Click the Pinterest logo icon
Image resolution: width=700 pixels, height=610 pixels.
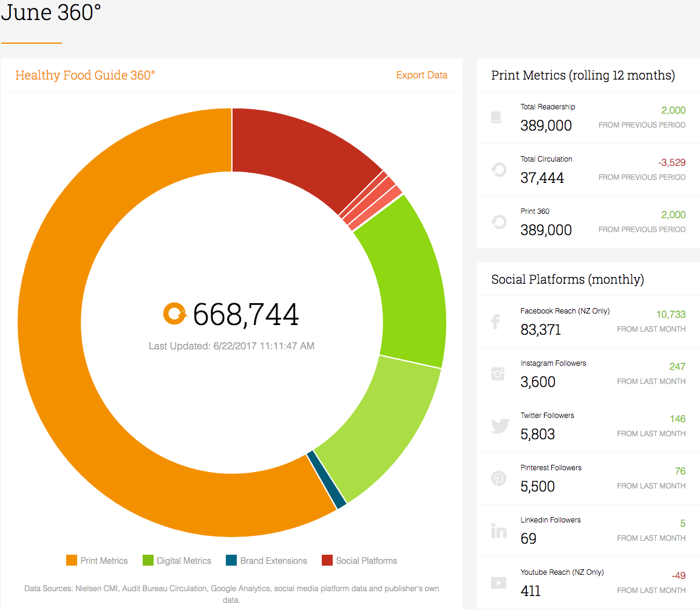click(498, 478)
